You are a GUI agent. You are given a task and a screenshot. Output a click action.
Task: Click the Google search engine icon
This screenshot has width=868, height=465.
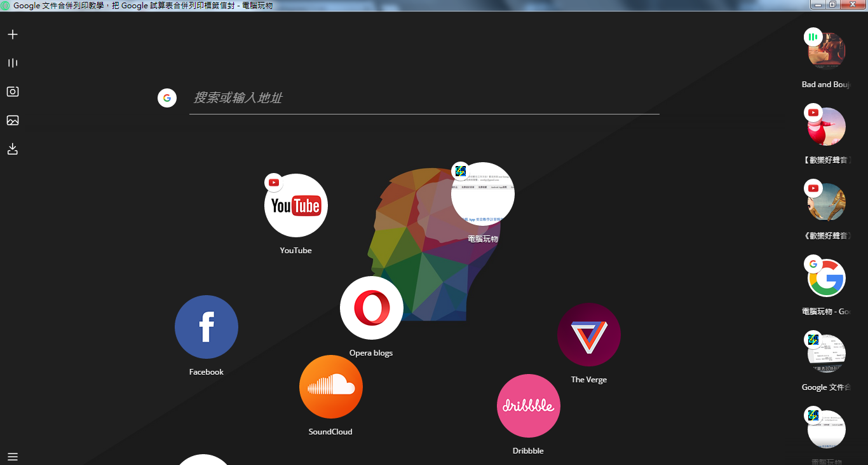pyautogui.click(x=167, y=98)
